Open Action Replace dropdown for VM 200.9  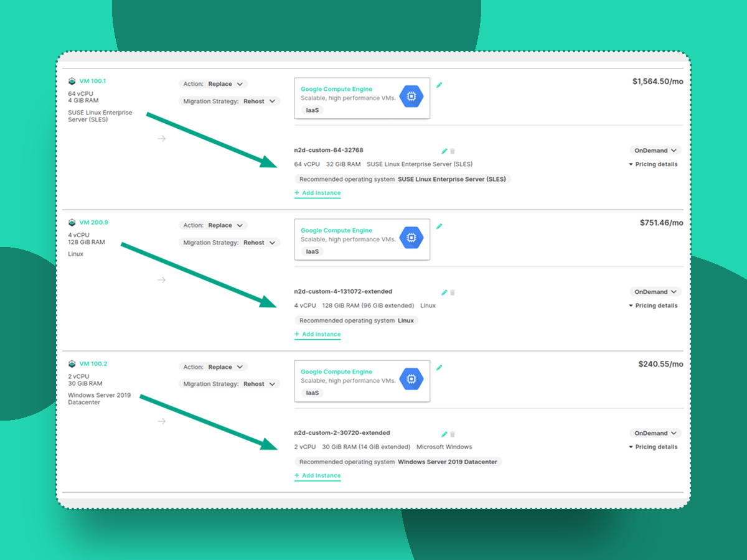[x=213, y=225]
